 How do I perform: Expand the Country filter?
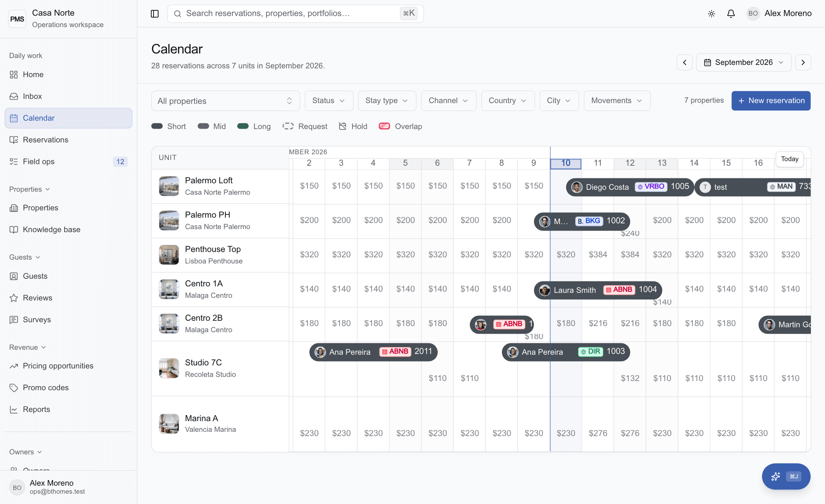(x=508, y=101)
